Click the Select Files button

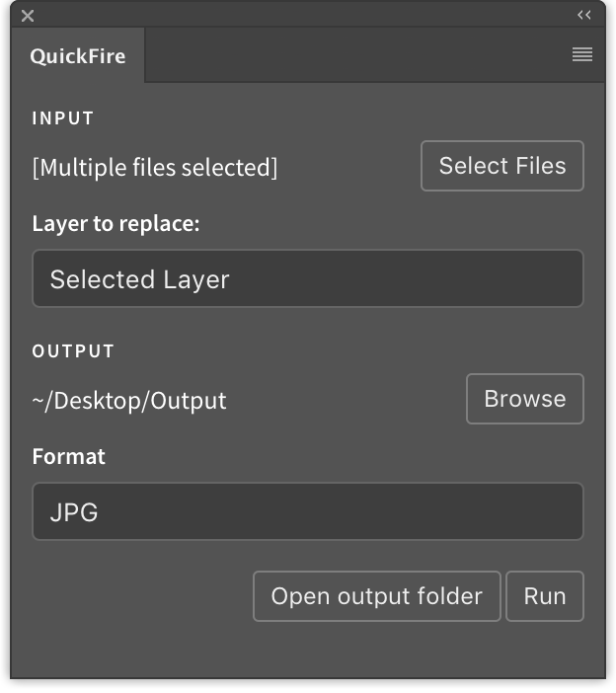point(502,166)
